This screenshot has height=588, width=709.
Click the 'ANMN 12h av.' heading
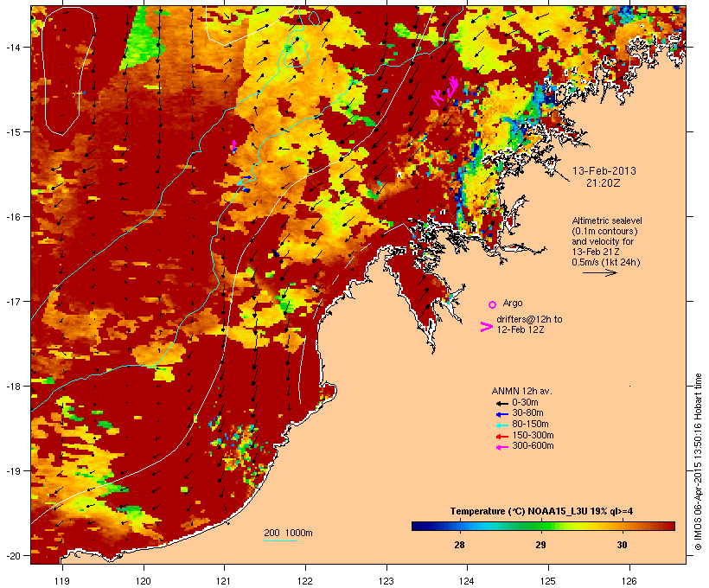[521, 391]
